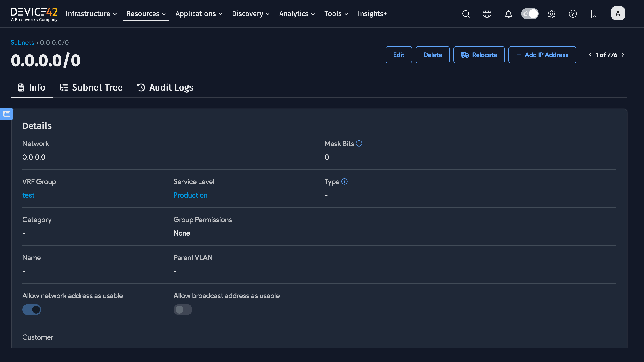Open the left panel flyout icon
644x362 pixels.
click(x=6, y=114)
